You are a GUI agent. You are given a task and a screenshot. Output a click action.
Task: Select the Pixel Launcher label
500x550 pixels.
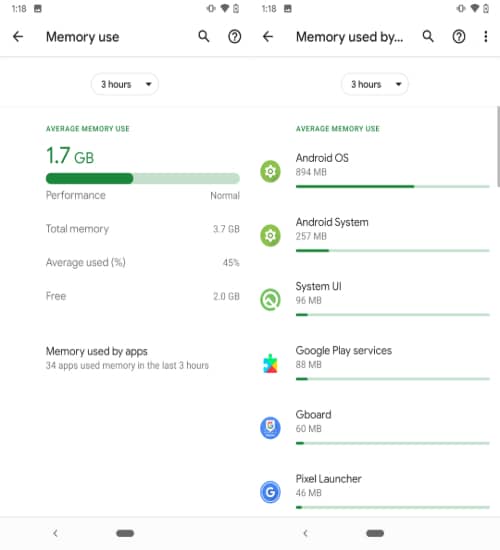(x=328, y=479)
